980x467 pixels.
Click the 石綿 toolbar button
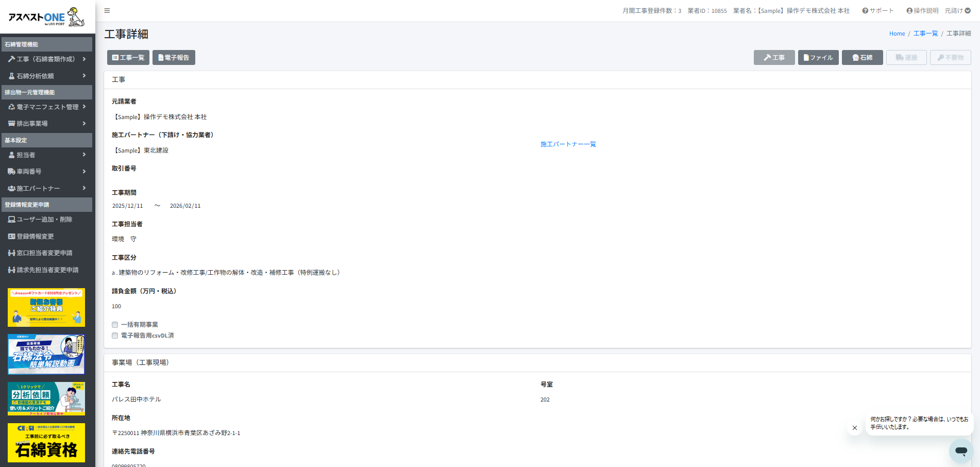pyautogui.click(x=862, y=58)
